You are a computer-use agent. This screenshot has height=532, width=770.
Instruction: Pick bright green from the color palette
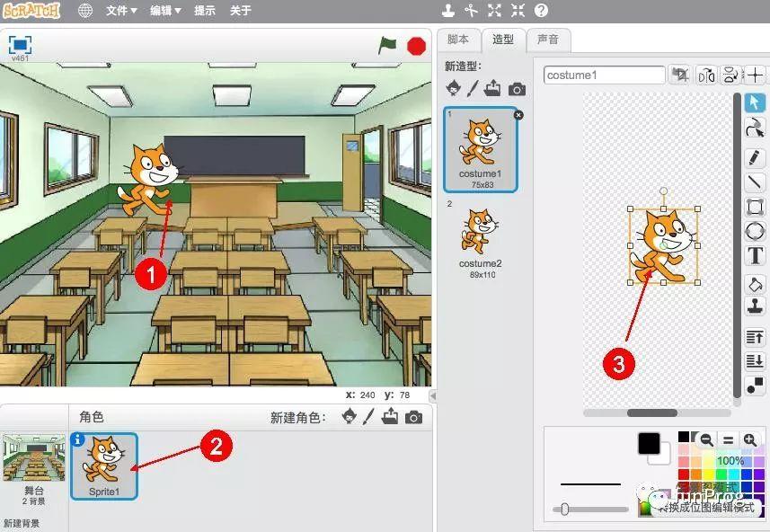pos(721,474)
